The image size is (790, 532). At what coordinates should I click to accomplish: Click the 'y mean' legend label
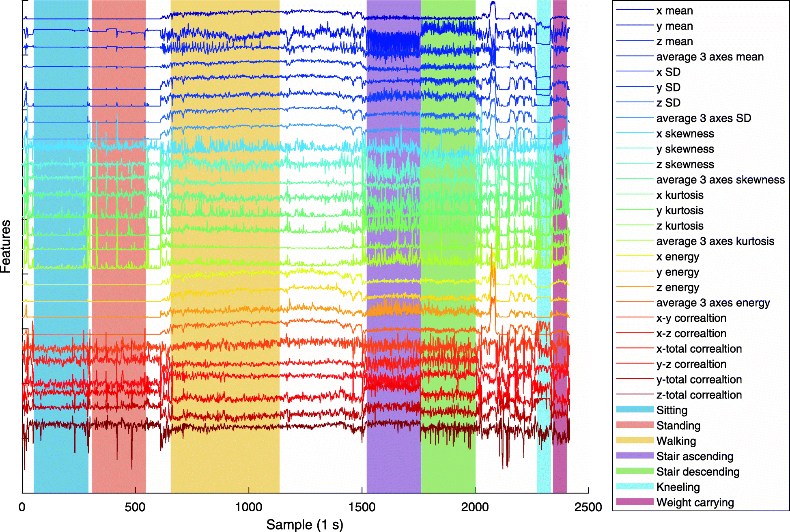tap(674, 26)
